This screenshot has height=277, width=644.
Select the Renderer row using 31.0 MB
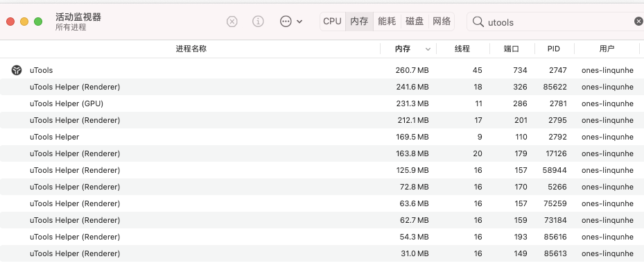pos(322,253)
